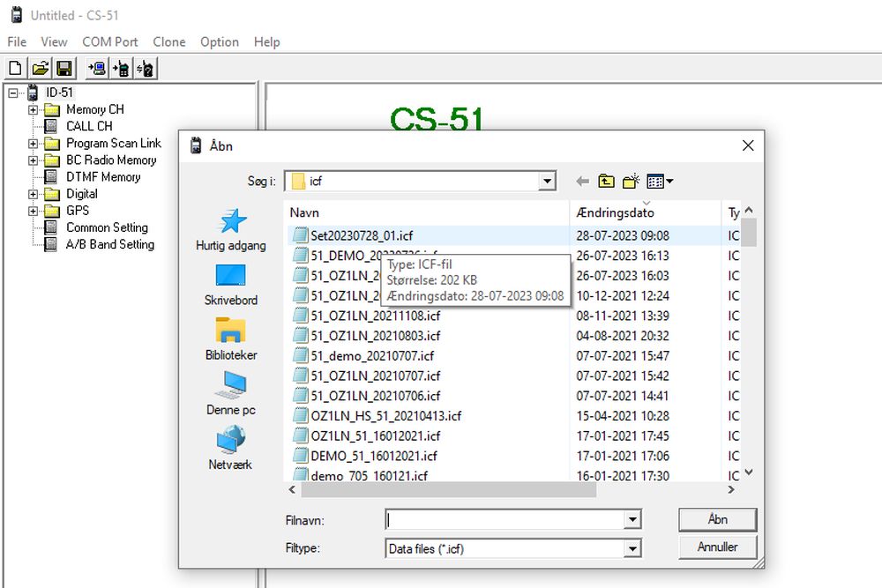Click the Åbn button
Screen dimensions: 882x588
point(718,519)
